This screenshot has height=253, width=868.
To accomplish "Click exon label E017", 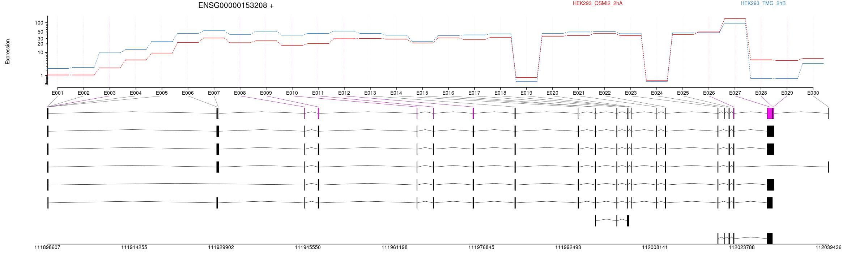I will point(474,93).
